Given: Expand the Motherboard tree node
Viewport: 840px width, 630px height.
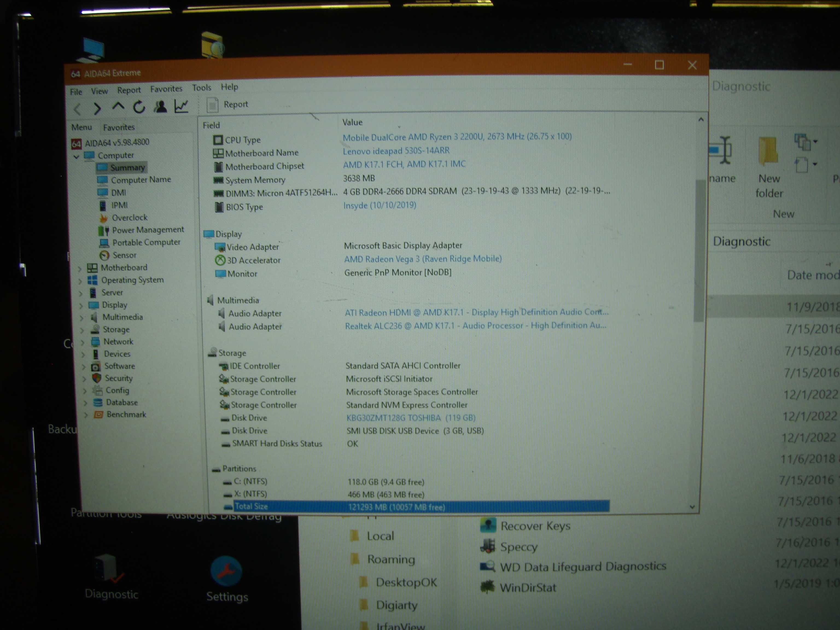Looking at the screenshot, I should coord(80,269).
